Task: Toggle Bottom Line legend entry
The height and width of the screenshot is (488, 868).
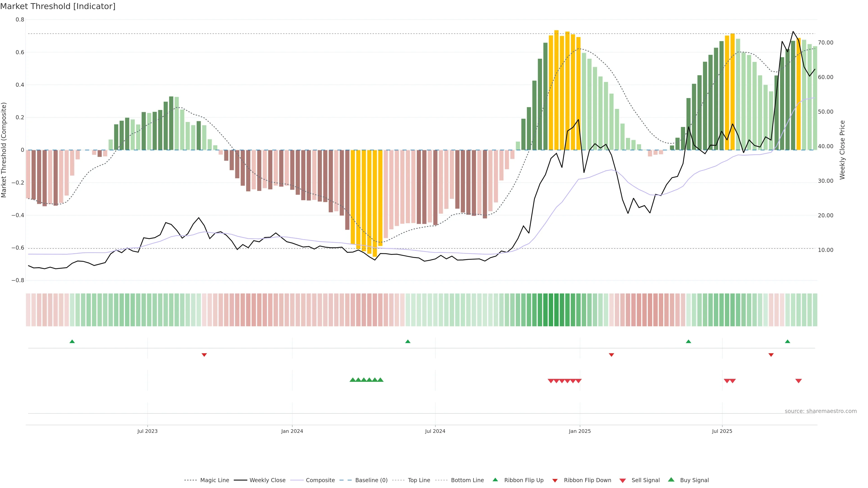Action: [x=467, y=480]
